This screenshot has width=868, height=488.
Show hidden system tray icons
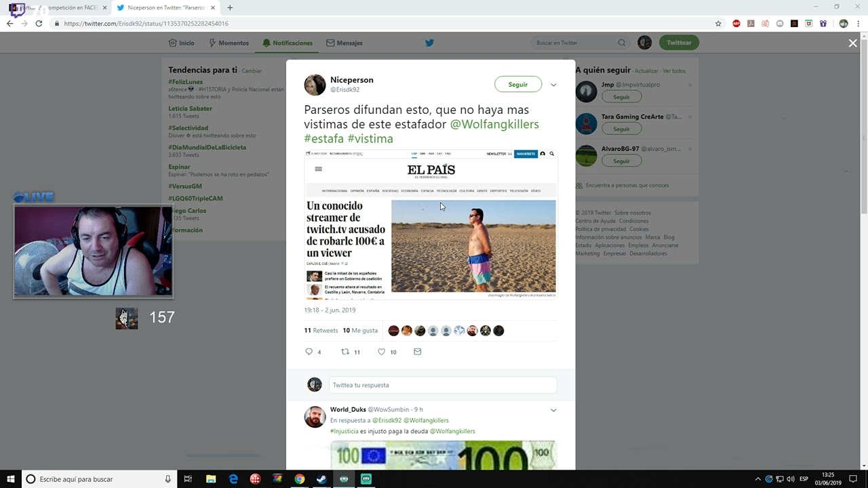click(x=757, y=479)
